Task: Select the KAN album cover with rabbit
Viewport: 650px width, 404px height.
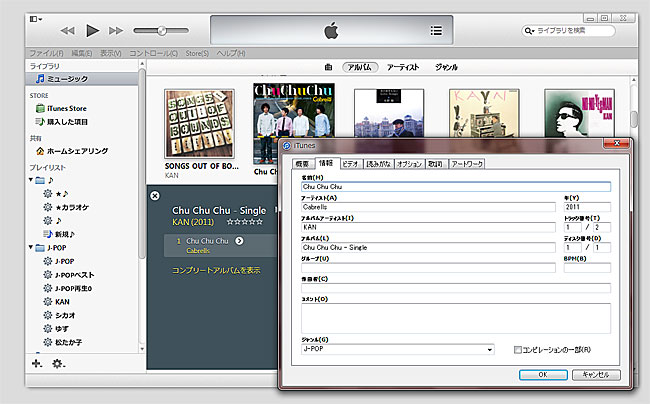Action: (x=484, y=113)
